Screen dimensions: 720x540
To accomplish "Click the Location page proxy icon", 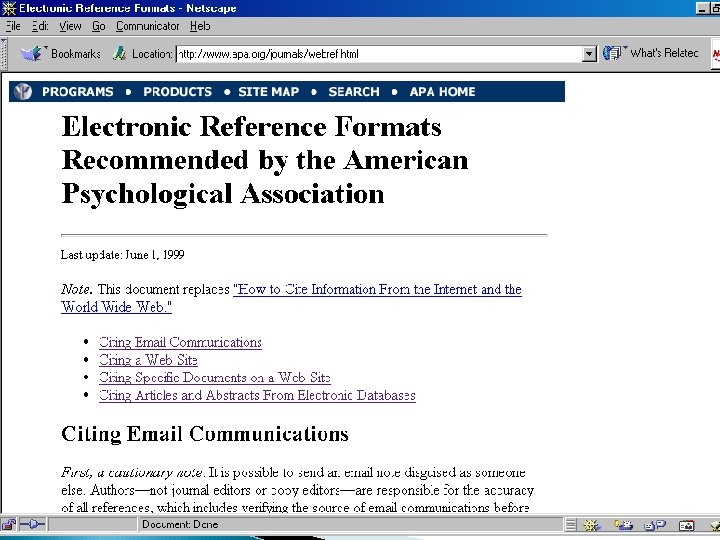I will tap(119, 54).
